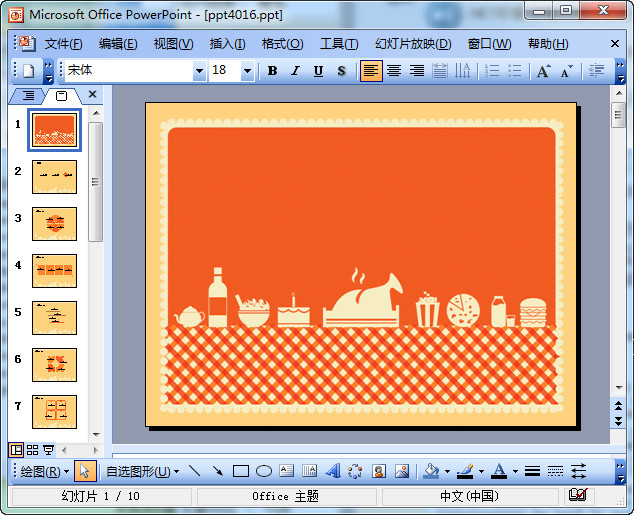Open Fill Color dropdown arrow
Image resolution: width=634 pixels, height=515 pixels.
coord(447,471)
